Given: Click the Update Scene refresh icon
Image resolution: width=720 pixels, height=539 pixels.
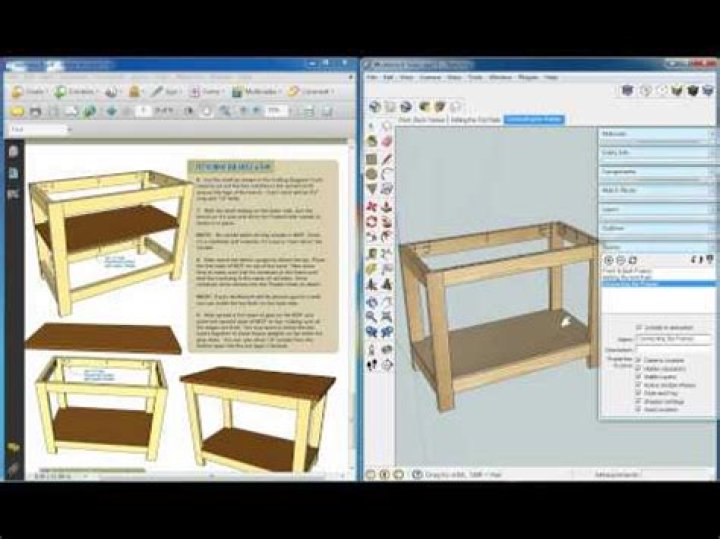Looking at the screenshot, I should click(x=633, y=260).
